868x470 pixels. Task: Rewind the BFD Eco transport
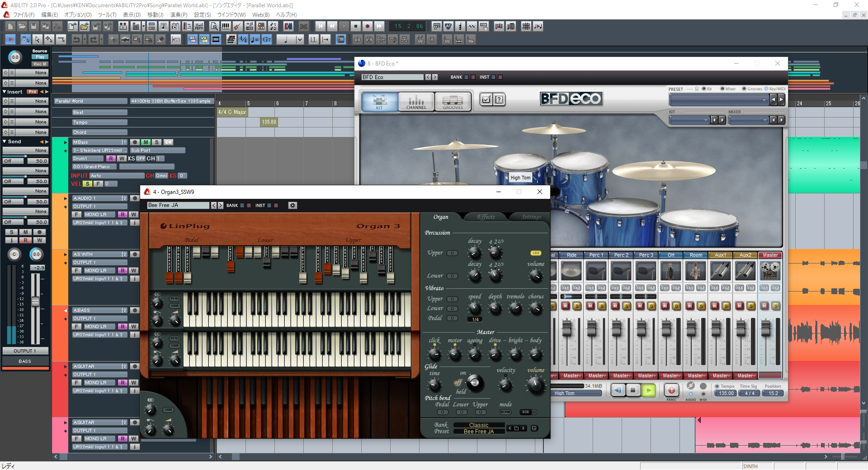coord(618,390)
